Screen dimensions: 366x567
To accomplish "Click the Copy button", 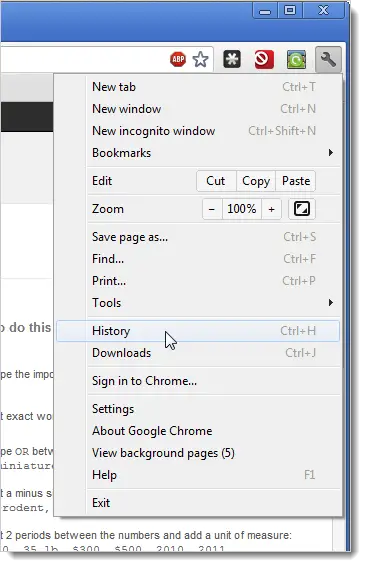I will pos(256,181).
